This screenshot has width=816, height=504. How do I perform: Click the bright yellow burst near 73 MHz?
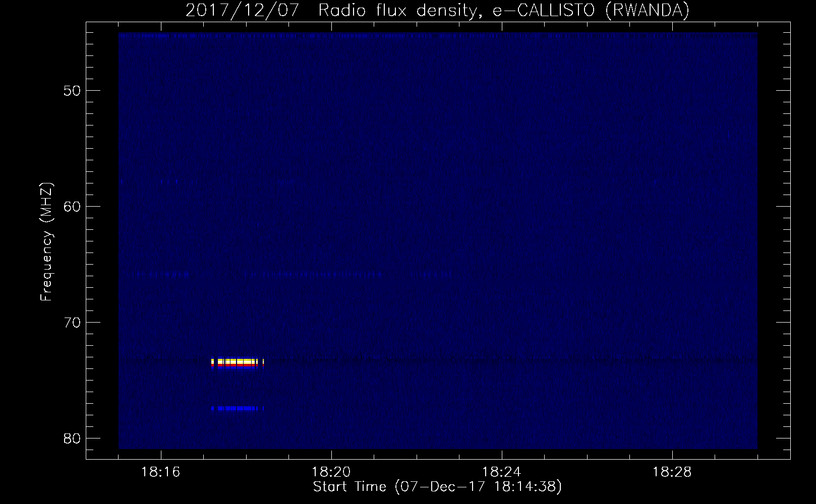pos(238,363)
